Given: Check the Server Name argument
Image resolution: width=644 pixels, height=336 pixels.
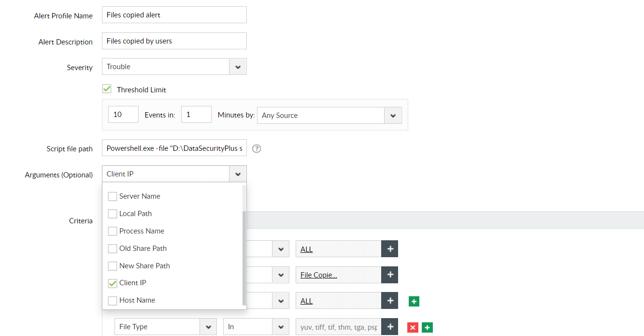Looking at the screenshot, I should [x=113, y=196].
